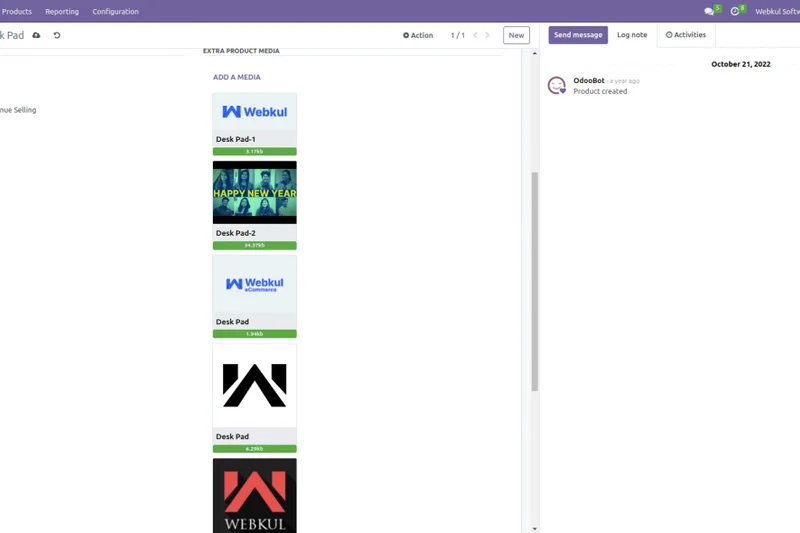The width and height of the screenshot is (800, 533).
Task: Click the 3.17kb size bar
Action: pyautogui.click(x=255, y=151)
